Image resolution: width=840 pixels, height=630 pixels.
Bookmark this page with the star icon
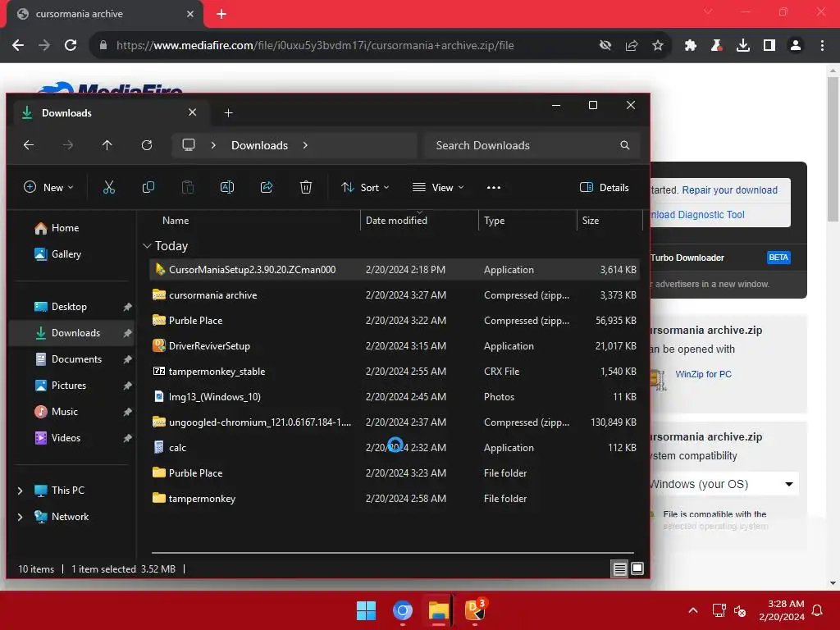658,46
